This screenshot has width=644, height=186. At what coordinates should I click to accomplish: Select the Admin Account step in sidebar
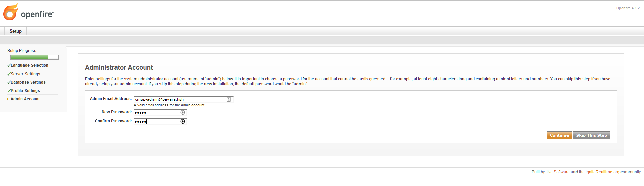click(25, 99)
